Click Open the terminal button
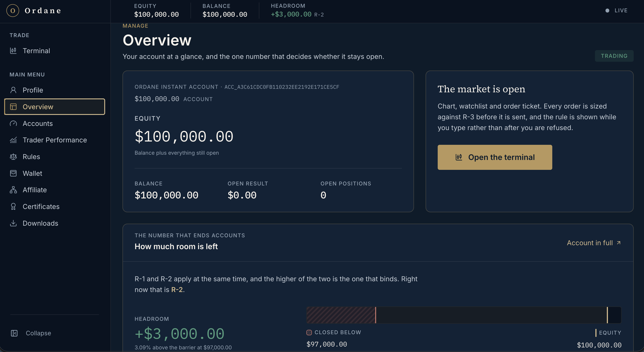The image size is (644, 352). coord(495,157)
